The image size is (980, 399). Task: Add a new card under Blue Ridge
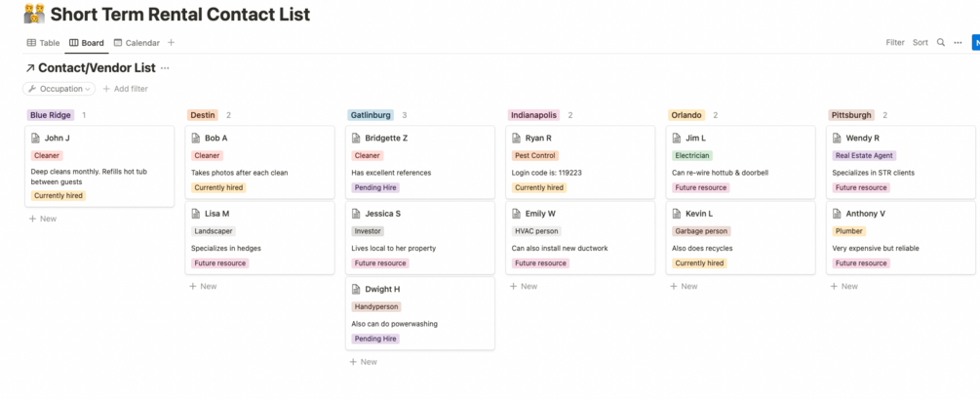point(43,219)
